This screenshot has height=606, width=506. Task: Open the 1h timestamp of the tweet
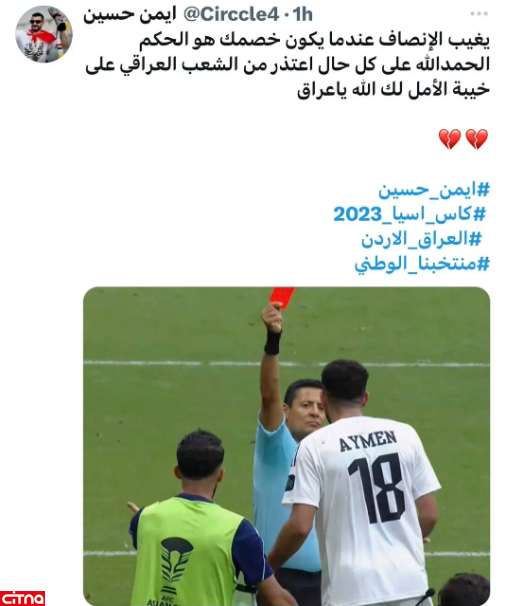click(x=302, y=15)
